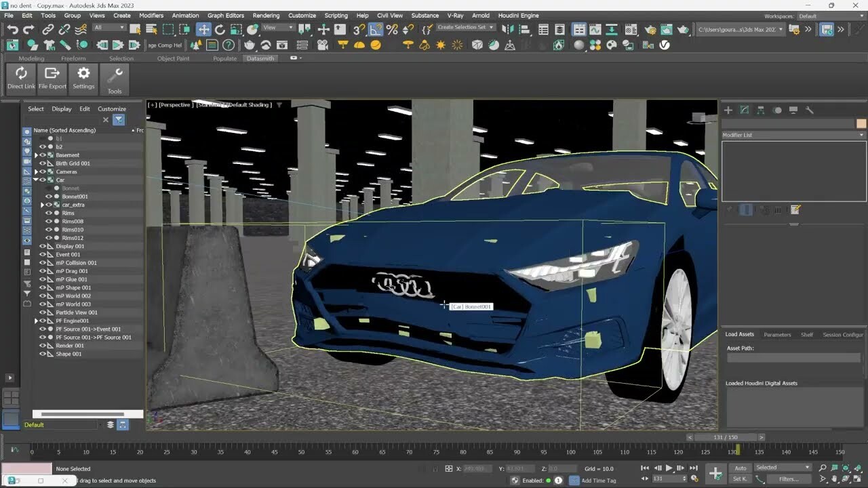This screenshot has height=488, width=868.
Task: Activate the Select and Rotate tool
Action: pos(220,28)
